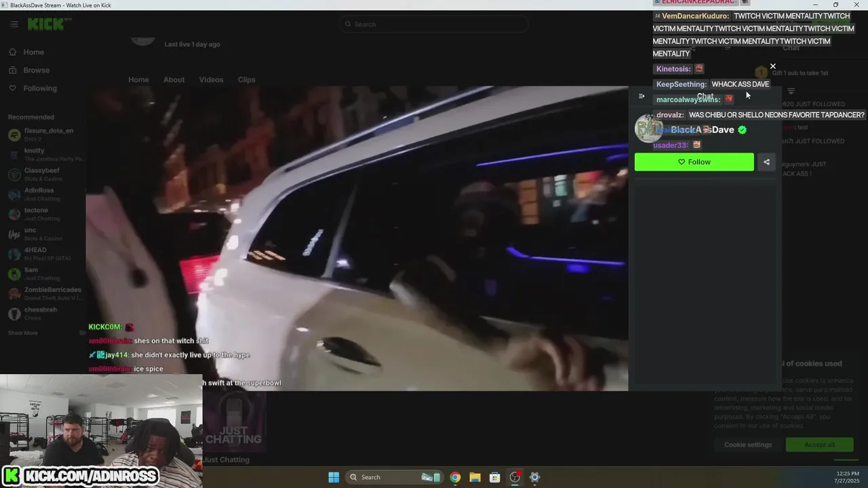This screenshot has height=488, width=868.
Task: Switch to the About tab
Action: click(174, 79)
